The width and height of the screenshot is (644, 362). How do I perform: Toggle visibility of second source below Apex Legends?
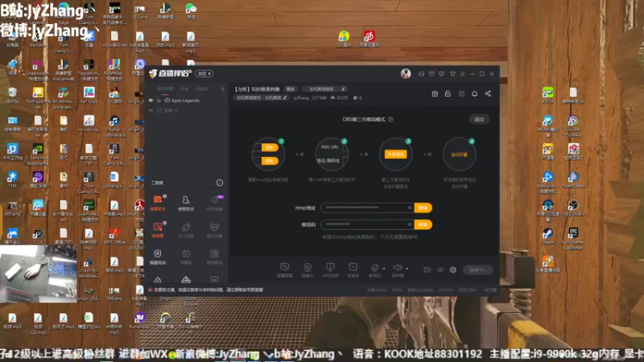[151, 110]
